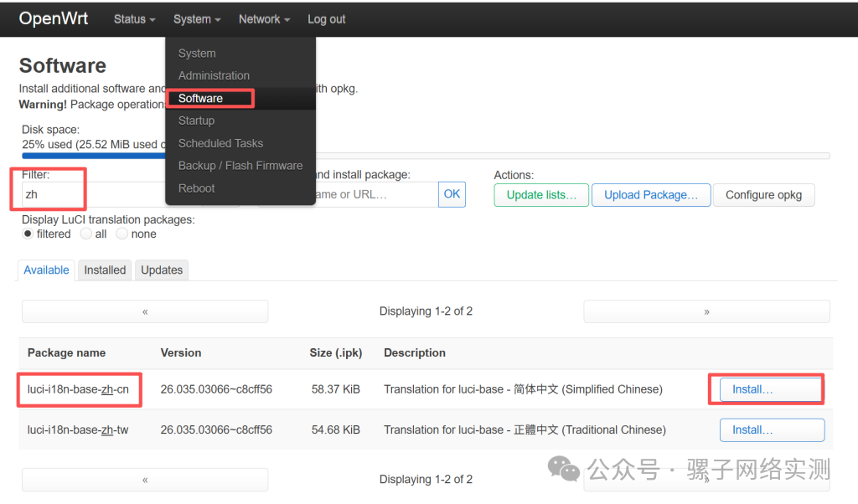Select the 'filtered' radio button

click(28, 234)
